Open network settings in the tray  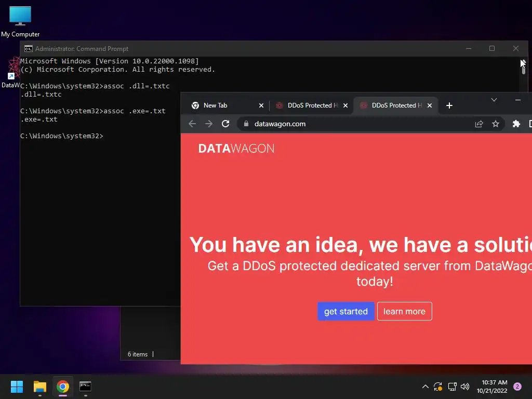pos(452,387)
